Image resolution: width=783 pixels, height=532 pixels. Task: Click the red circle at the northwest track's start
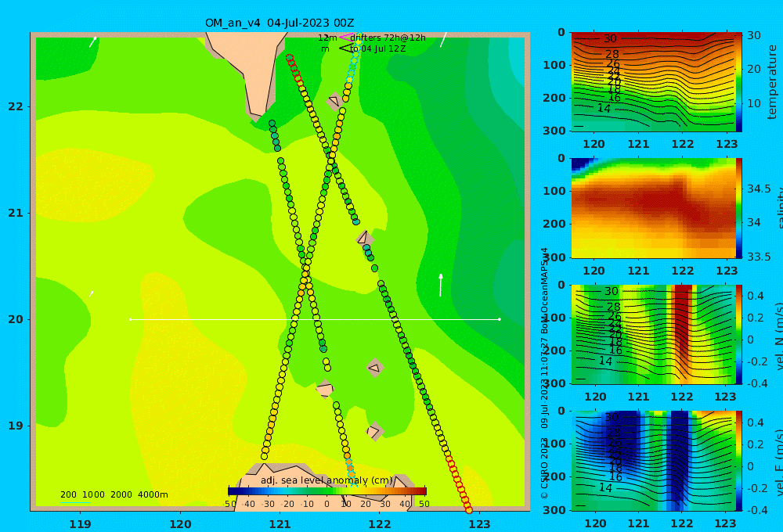pos(289,58)
